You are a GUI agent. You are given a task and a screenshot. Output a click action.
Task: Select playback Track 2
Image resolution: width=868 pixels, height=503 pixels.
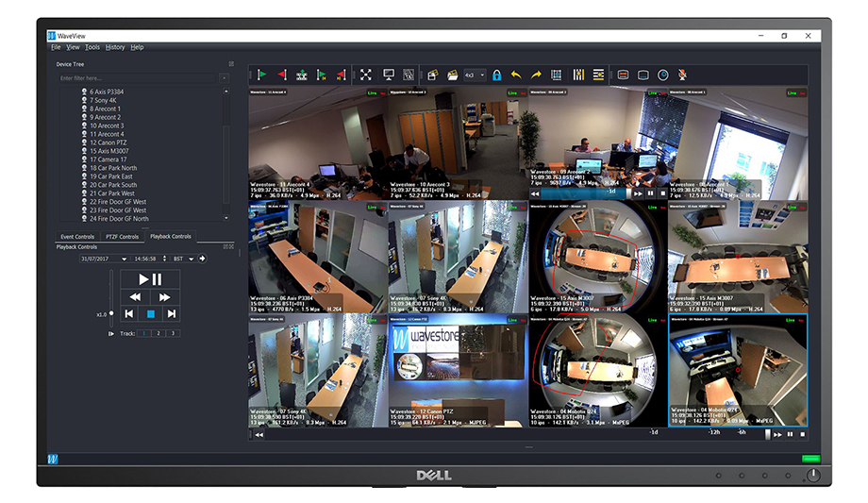point(159,333)
